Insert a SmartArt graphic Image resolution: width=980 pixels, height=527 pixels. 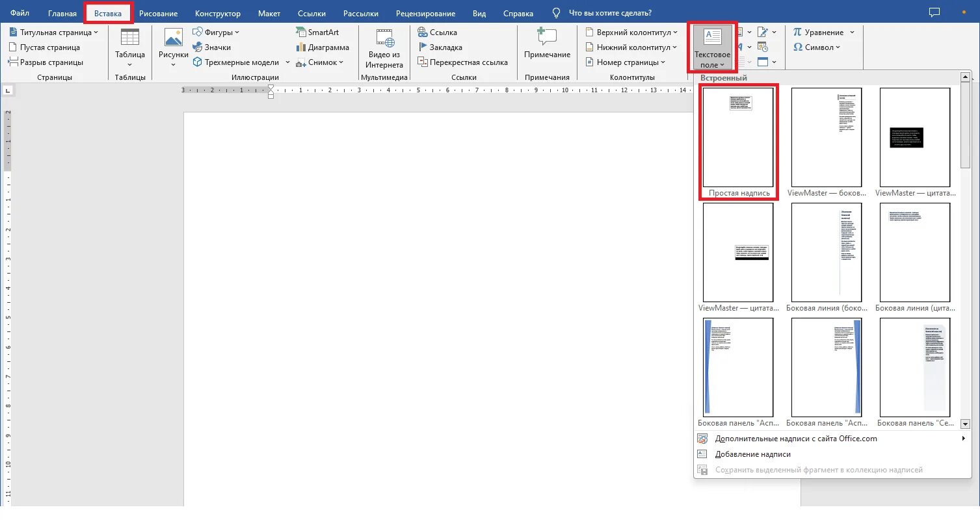(317, 32)
